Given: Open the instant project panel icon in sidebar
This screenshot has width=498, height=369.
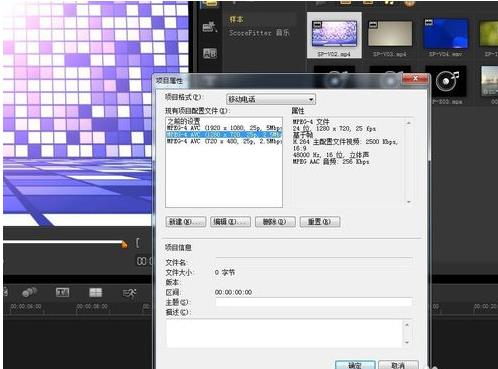Looking at the screenshot, I should click(x=210, y=26).
